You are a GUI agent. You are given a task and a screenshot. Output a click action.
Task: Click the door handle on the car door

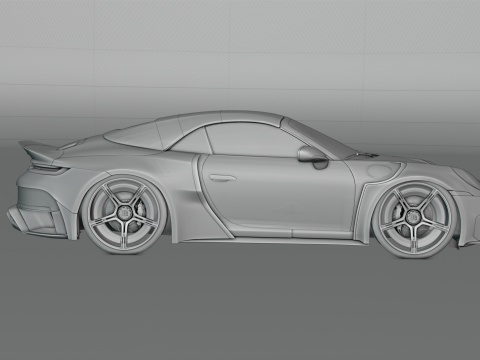coord(223,178)
